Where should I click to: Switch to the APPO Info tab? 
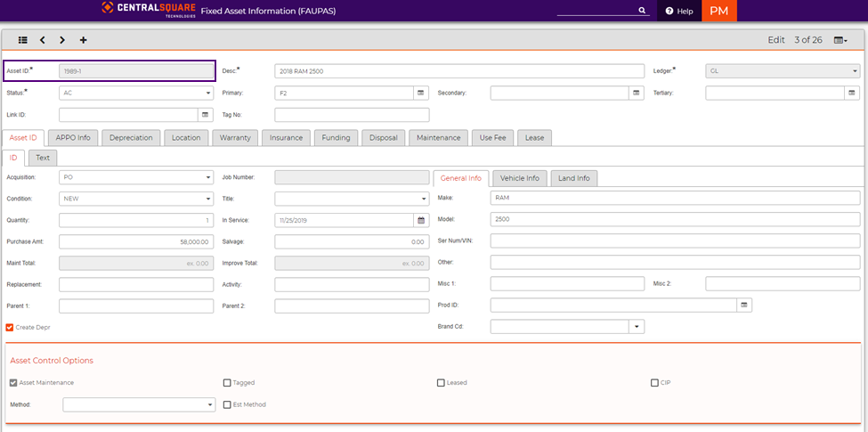coord(73,138)
